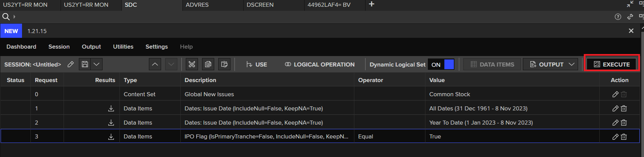Click the Request column header
The image size is (644, 157).
(x=46, y=80)
